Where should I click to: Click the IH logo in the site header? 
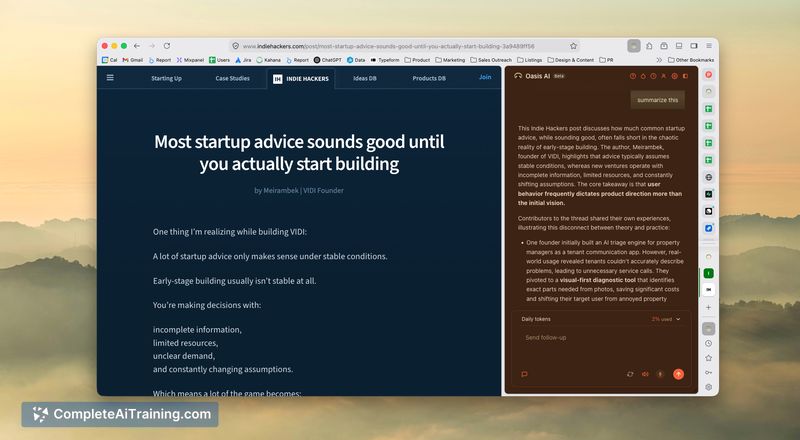tap(278, 79)
